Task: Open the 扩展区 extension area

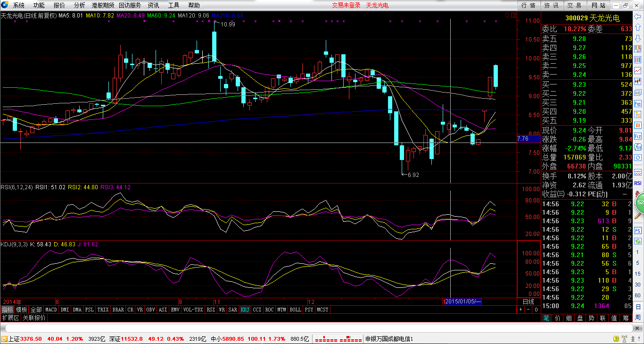Action: click(x=10, y=318)
